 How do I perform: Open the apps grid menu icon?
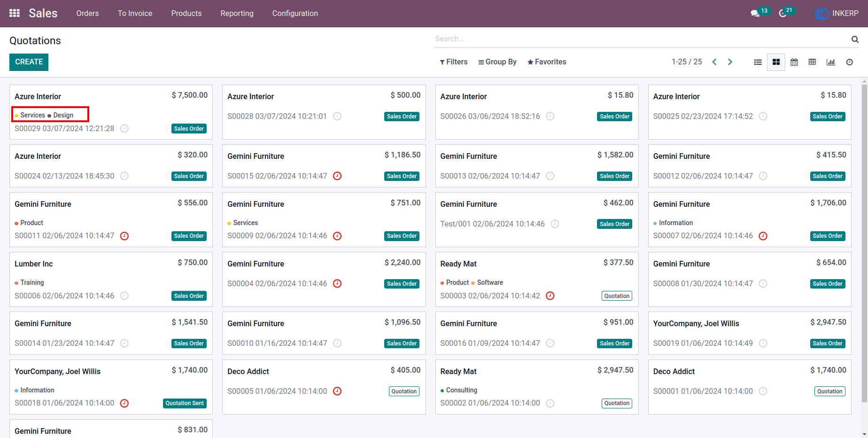click(x=15, y=13)
